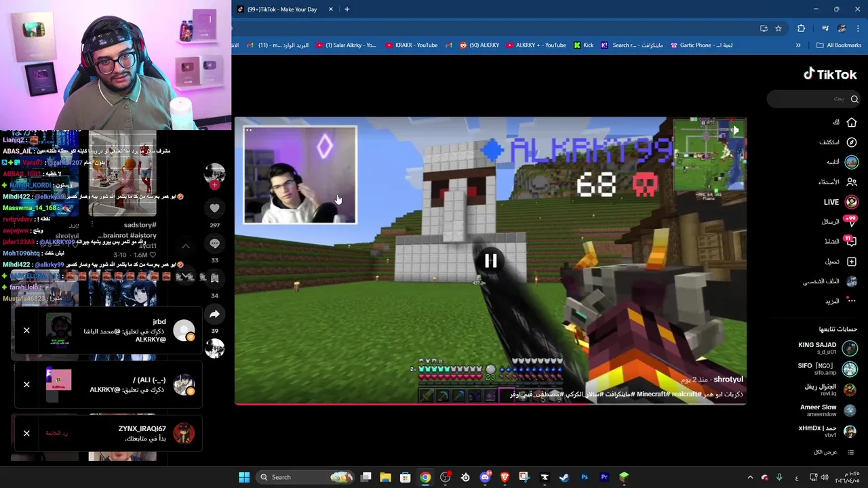Screen dimensions: 868x488
Task: Open File Explorer from taskbar
Action: pos(385,477)
